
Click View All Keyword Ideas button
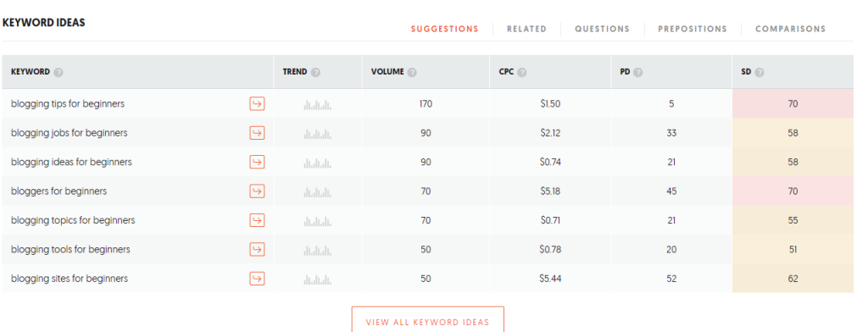click(x=428, y=320)
